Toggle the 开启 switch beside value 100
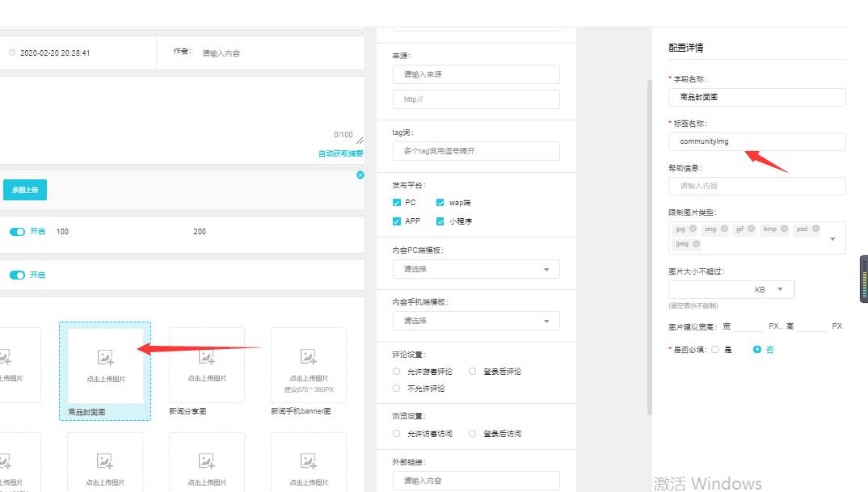The image size is (868, 492). (x=17, y=231)
